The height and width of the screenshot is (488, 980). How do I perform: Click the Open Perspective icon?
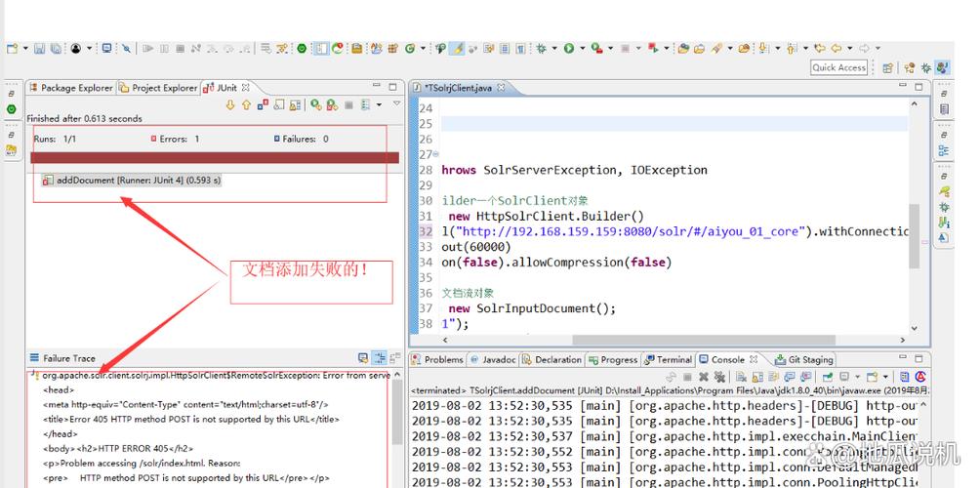tap(887, 67)
